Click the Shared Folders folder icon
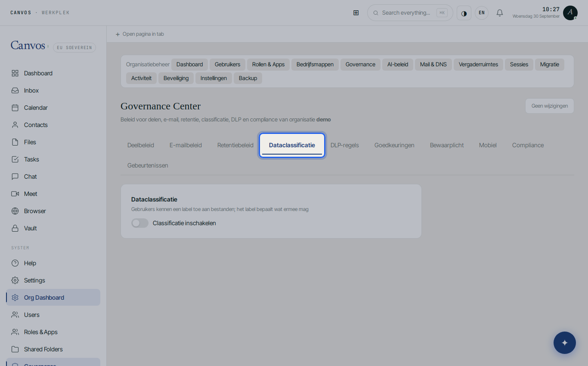The height and width of the screenshot is (366, 588). 15,349
